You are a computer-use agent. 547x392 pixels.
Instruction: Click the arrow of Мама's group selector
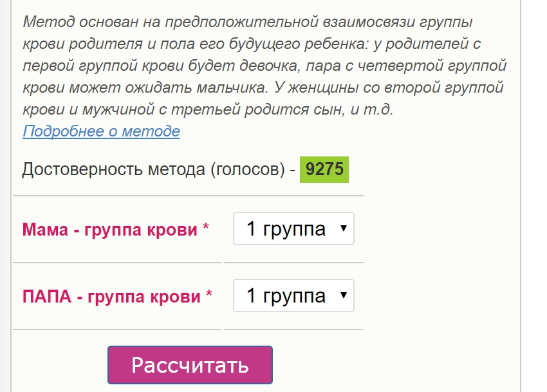[x=344, y=229]
